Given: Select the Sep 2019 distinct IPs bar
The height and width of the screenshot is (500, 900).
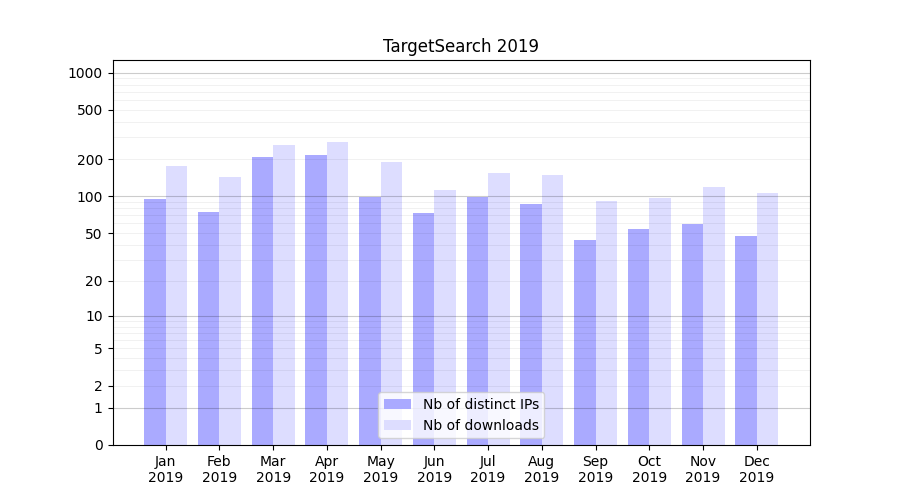Looking at the screenshot, I should pyautogui.click(x=585, y=342).
